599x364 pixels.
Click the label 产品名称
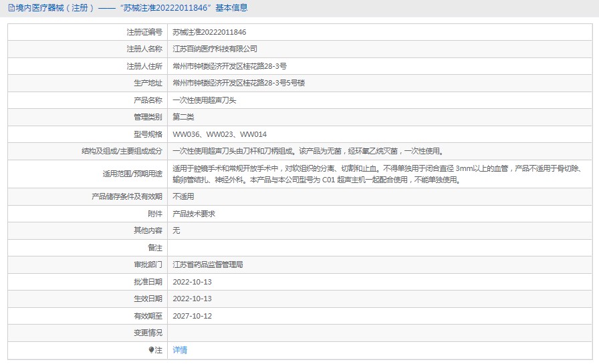coord(148,100)
